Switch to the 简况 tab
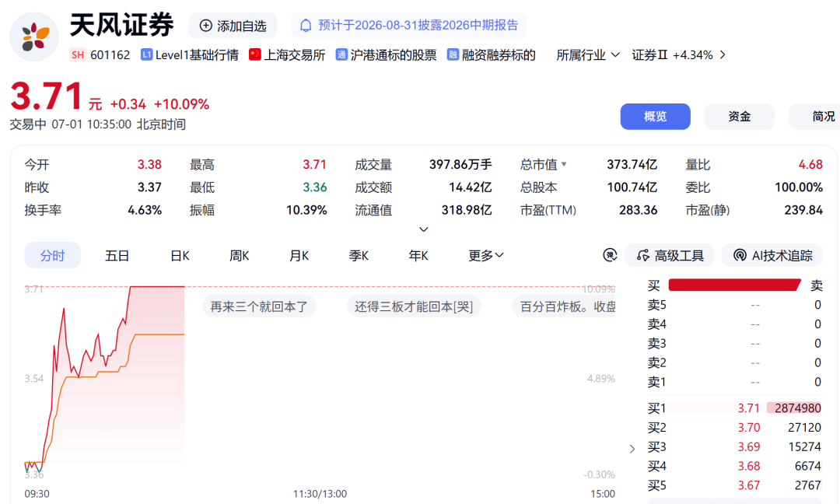Screen dimensions: 840x504 [x=814, y=116]
